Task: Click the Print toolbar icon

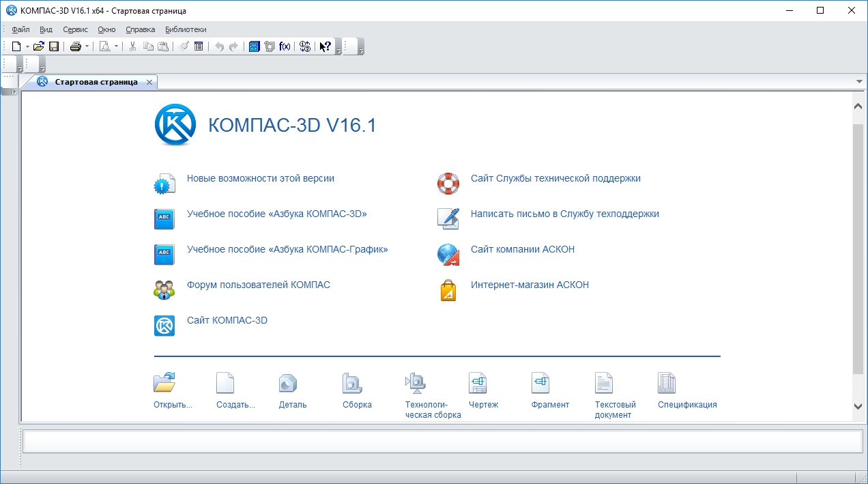Action: (x=75, y=46)
